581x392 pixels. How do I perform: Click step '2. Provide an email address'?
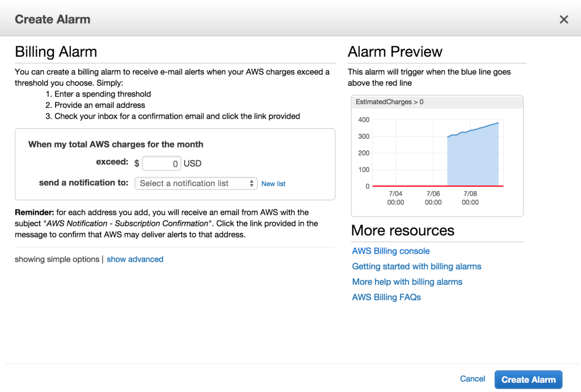95,105
